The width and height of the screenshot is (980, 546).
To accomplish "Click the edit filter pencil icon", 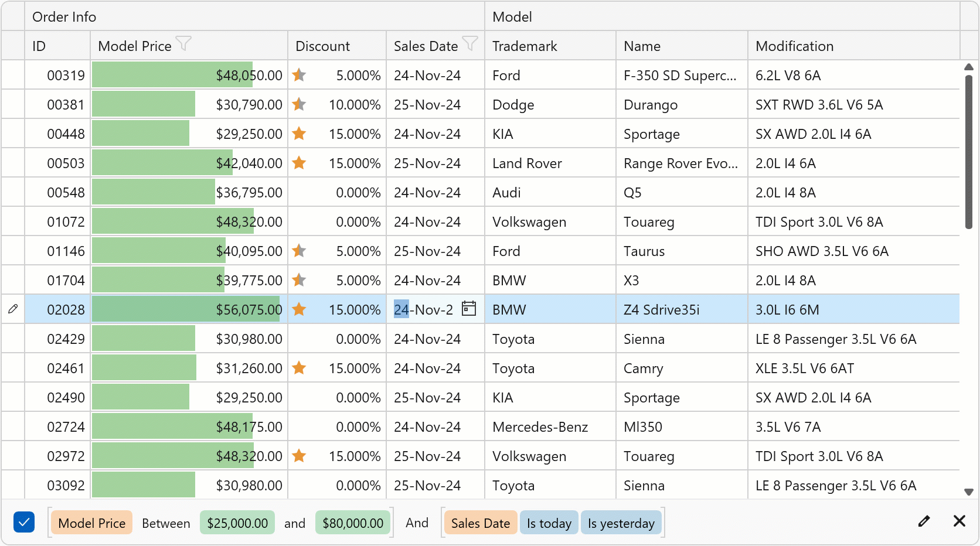I will click(x=924, y=521).
